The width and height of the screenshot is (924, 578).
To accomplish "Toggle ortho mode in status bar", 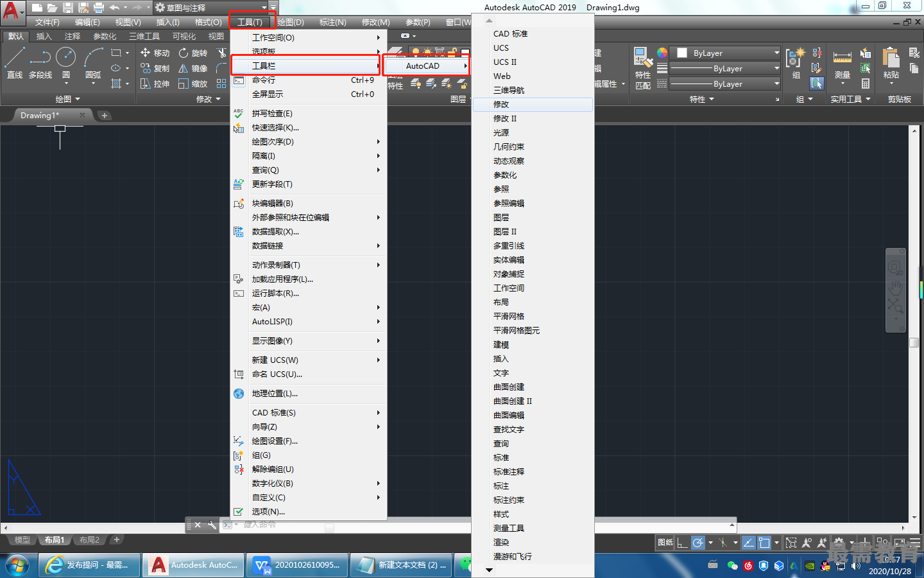I will point(682,543).
